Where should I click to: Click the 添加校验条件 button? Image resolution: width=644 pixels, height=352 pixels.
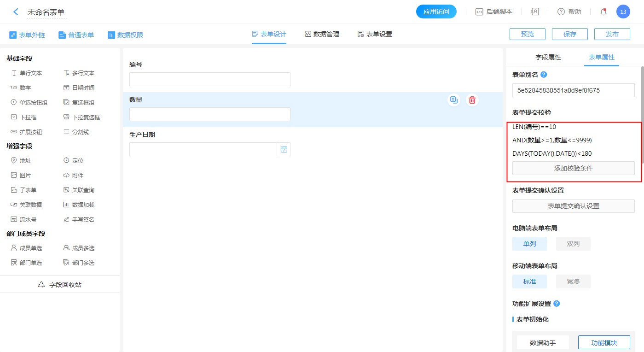[x=573, y=168]
